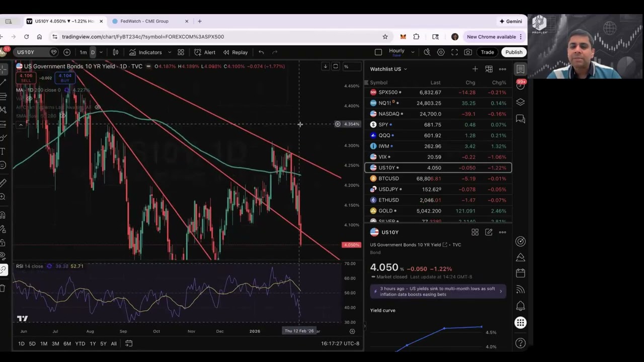Collapse the indicator legend arrow
This screenshot has width=644, height=362.
pos(21,125)
